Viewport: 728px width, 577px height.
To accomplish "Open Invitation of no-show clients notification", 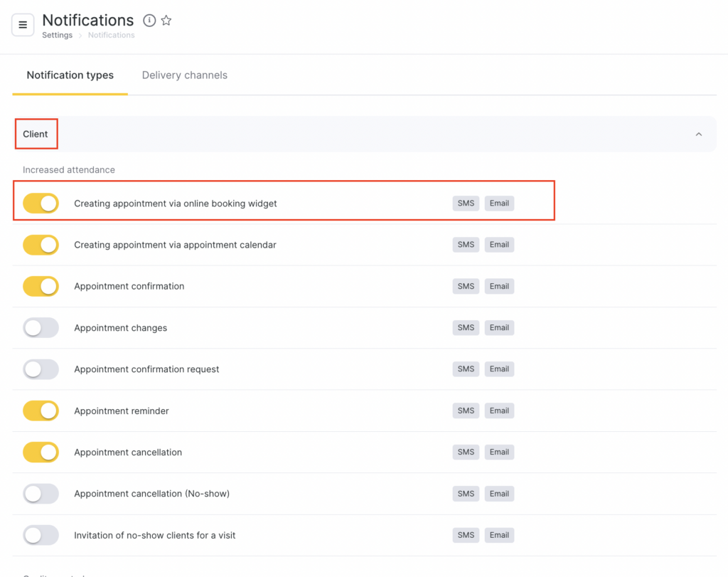I will pyautogui.click(x=154, y=535).
